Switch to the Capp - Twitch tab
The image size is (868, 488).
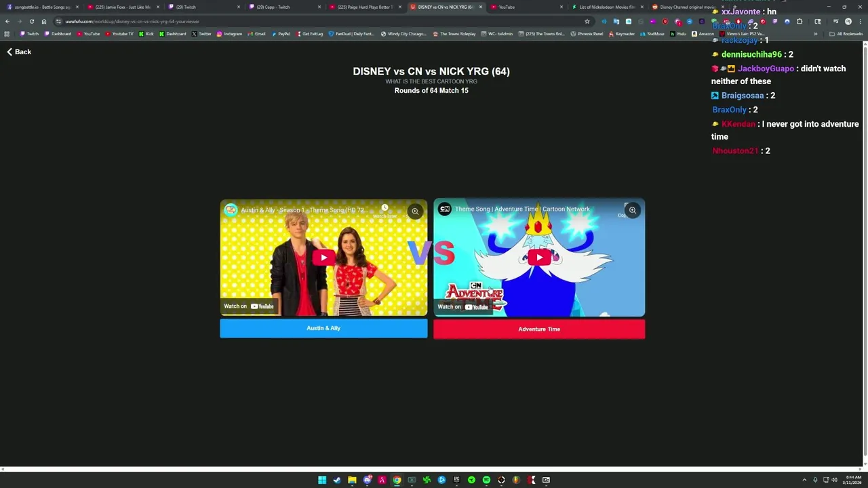[x=283, y=7]
